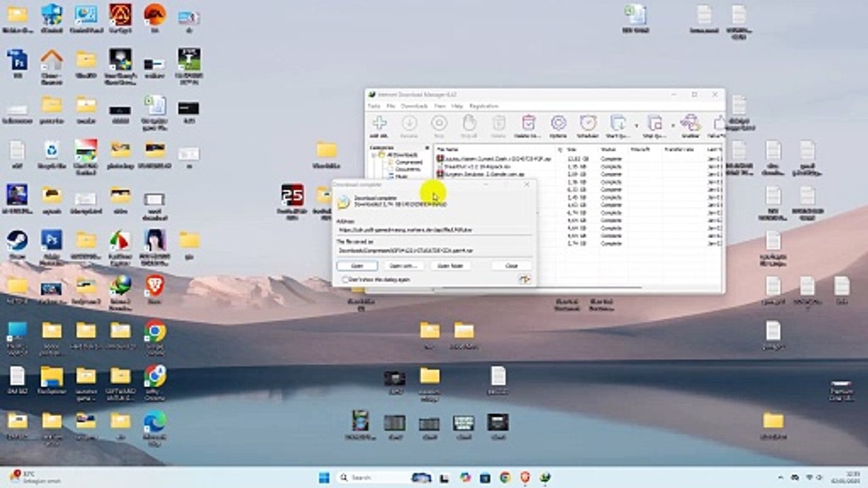Open the View menu in IDM
The width and height of the screenshot is (868, 488).
(x=440, y=106)
